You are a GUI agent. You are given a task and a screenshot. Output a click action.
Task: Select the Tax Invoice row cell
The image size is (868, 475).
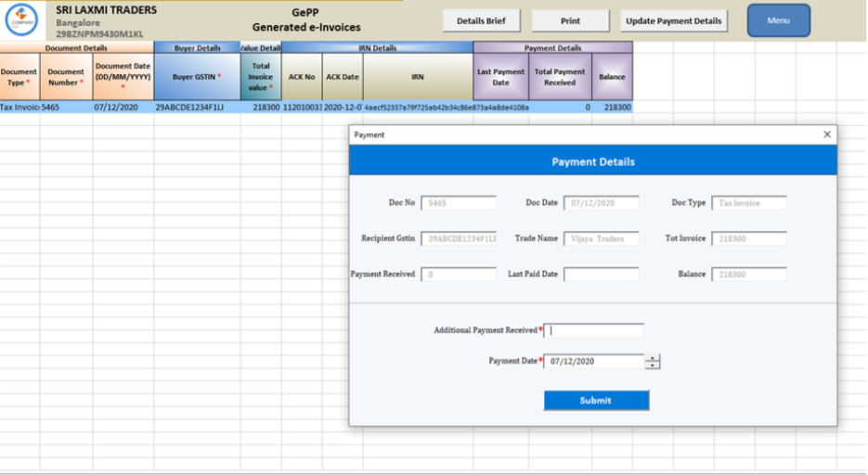pos(19,108)
